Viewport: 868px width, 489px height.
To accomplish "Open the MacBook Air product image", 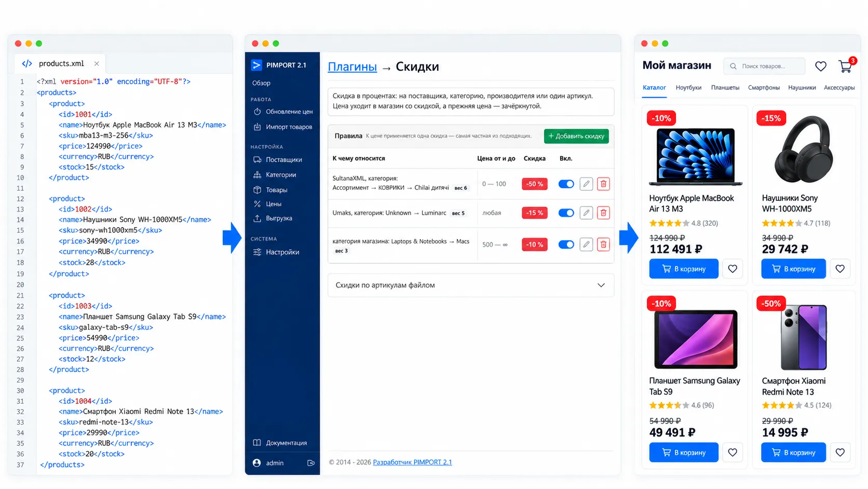I will coord(696,156).
